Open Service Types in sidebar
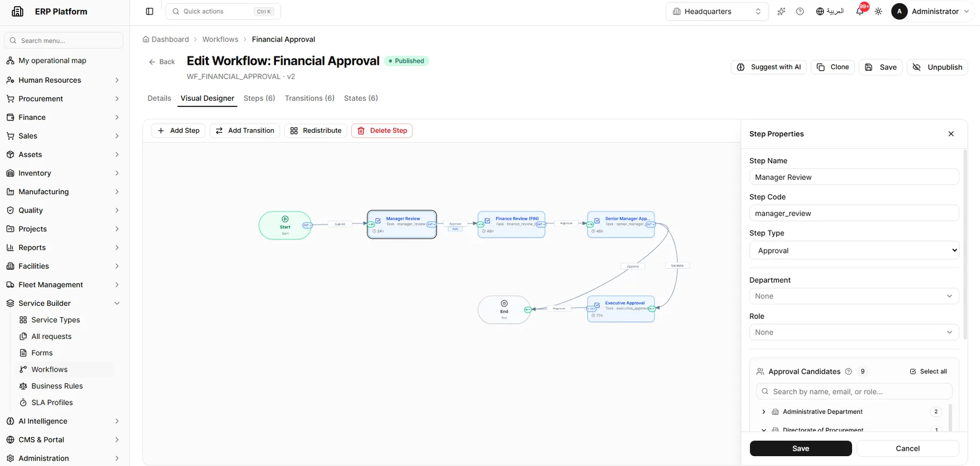This screenshot has width=980, height=466. 56,320
